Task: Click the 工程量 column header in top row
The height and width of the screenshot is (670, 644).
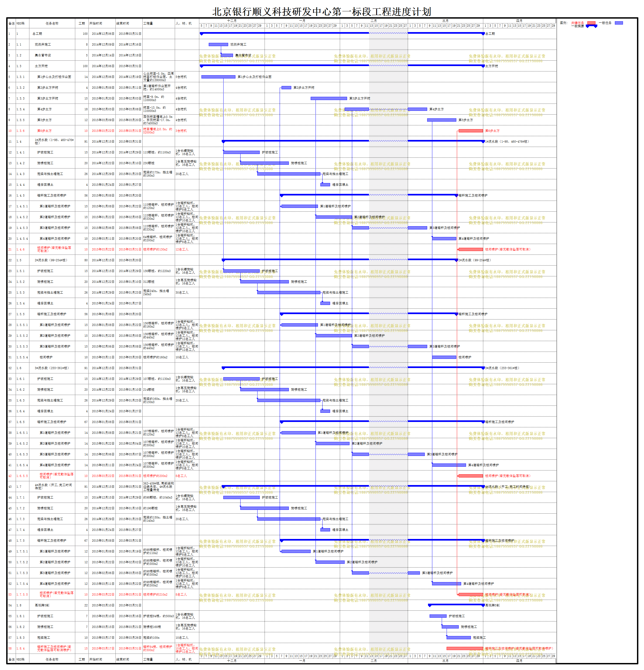Action: coord(148,23)
